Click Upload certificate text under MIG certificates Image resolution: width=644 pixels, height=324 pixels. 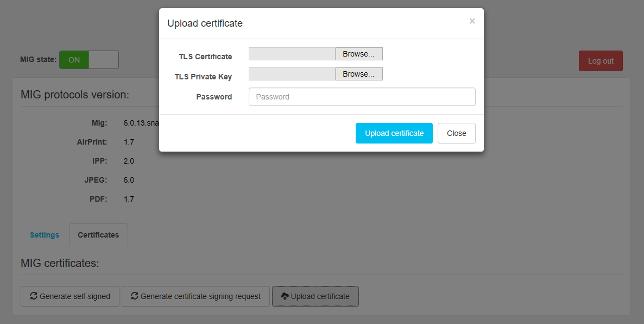320,296
